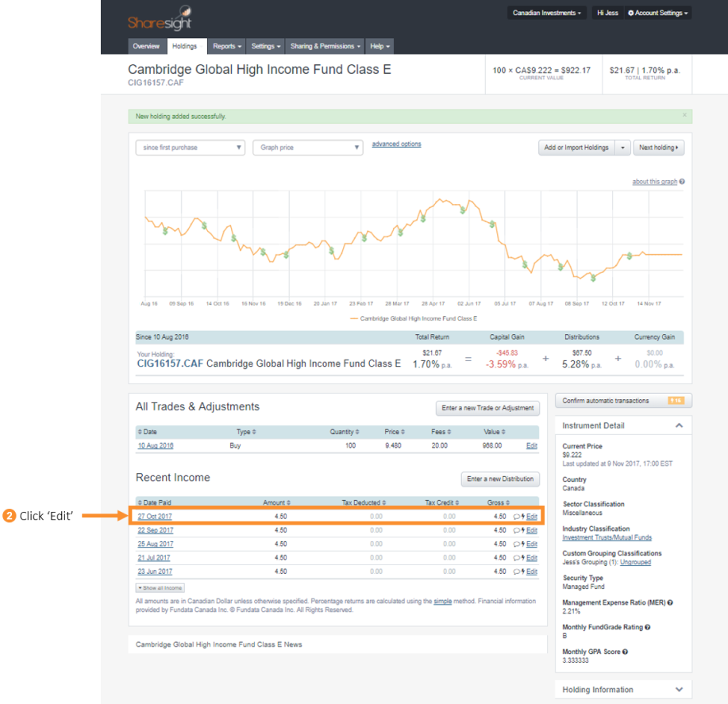Screen dimensions: 728x704
Task: Click lightning bolt icon on 23 Jun 2017 row
Action: coord(523,571)
